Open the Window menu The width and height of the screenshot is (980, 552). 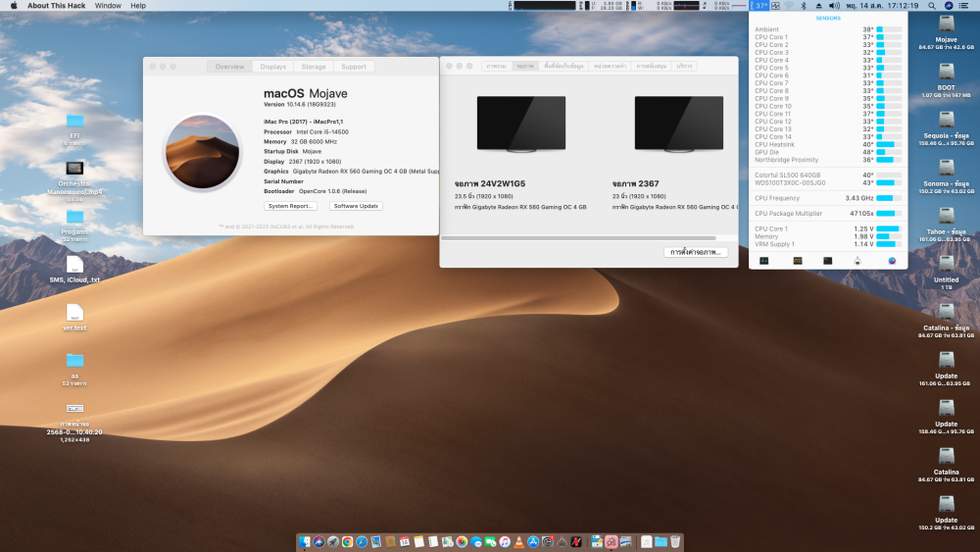point(108,6)
